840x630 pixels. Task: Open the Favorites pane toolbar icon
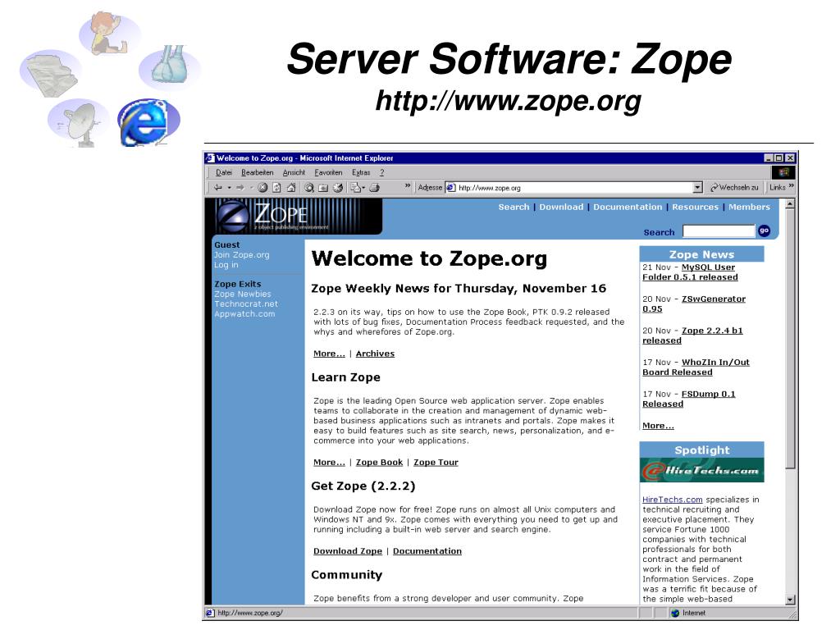(x=323, y=188)
